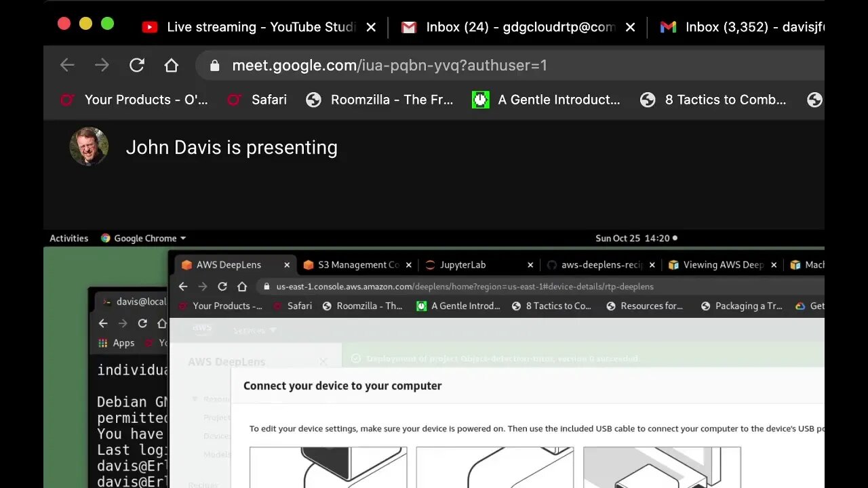This screenshot has height=488, width=868.
Task: Open 8 Tactics to Co... bookmark in shared window
Action: click(551, 306)
